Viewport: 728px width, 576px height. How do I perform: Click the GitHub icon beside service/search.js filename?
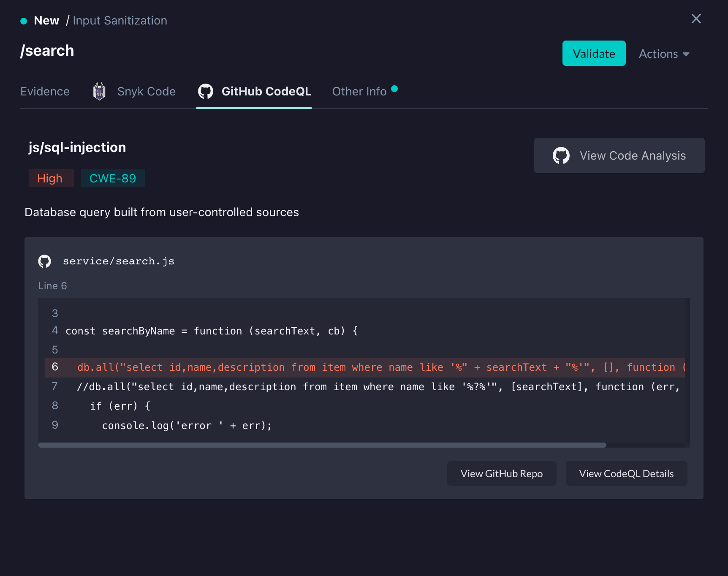click(x=44, y=261)
